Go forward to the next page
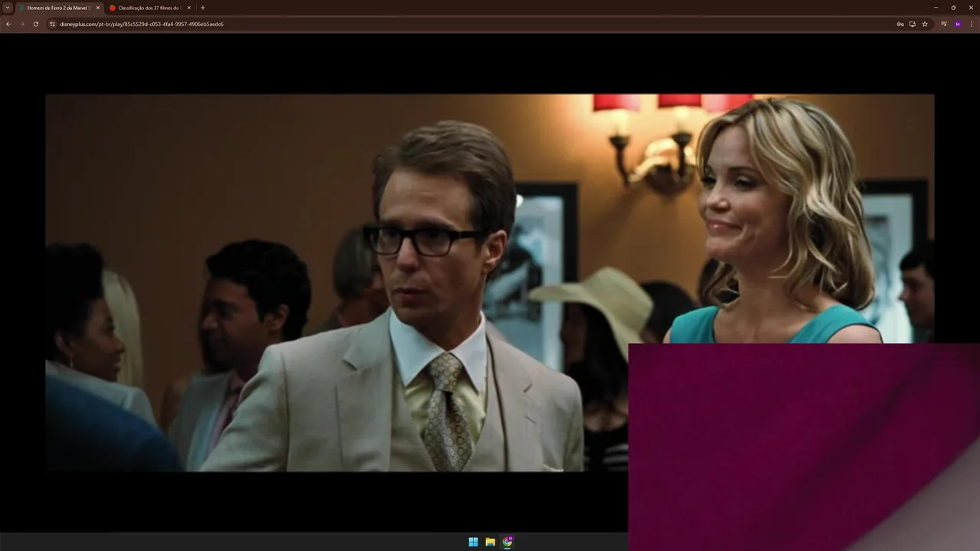Screen dimensions: 980x551 (22, 24)
